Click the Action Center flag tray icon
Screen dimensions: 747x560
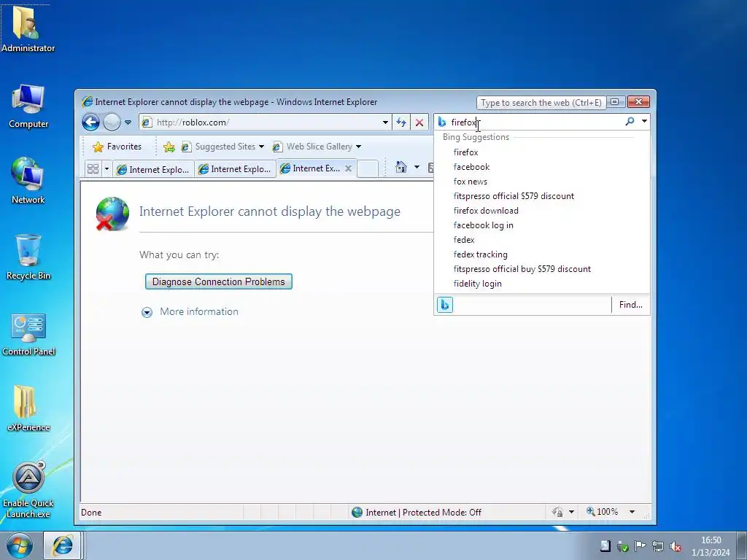(x=640, y=546)
